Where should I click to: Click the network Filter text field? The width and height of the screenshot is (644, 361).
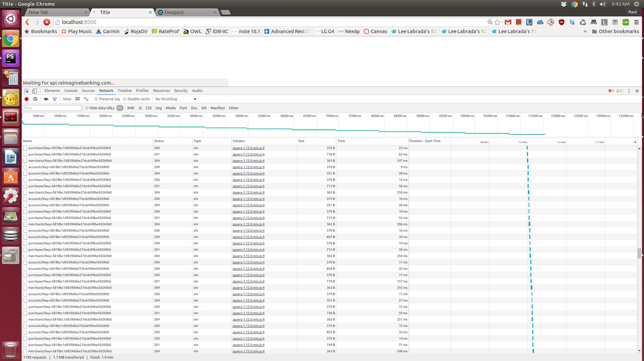(x=52, y=108)
